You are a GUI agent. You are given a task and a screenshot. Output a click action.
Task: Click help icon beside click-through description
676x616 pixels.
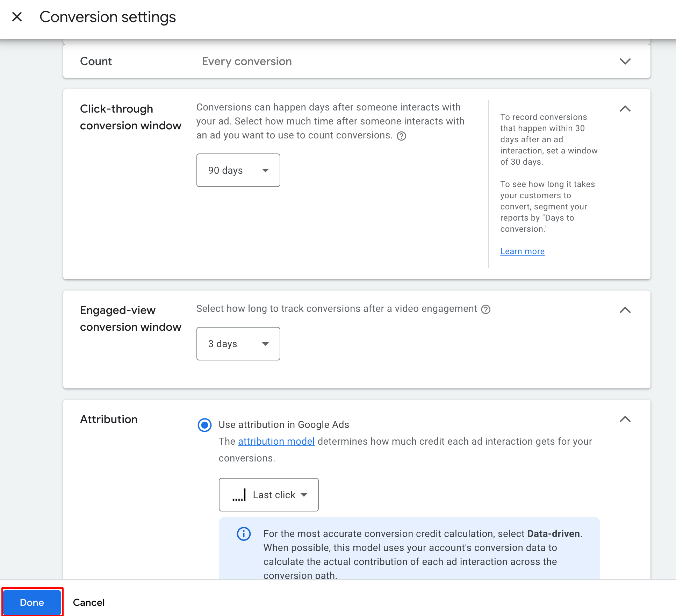401,136
